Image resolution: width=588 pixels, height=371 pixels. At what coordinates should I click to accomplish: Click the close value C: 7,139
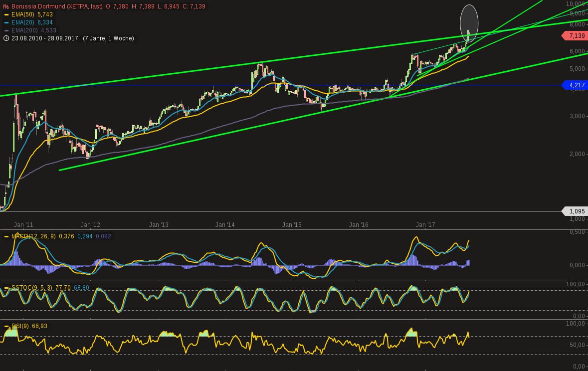tap(194, 6)
